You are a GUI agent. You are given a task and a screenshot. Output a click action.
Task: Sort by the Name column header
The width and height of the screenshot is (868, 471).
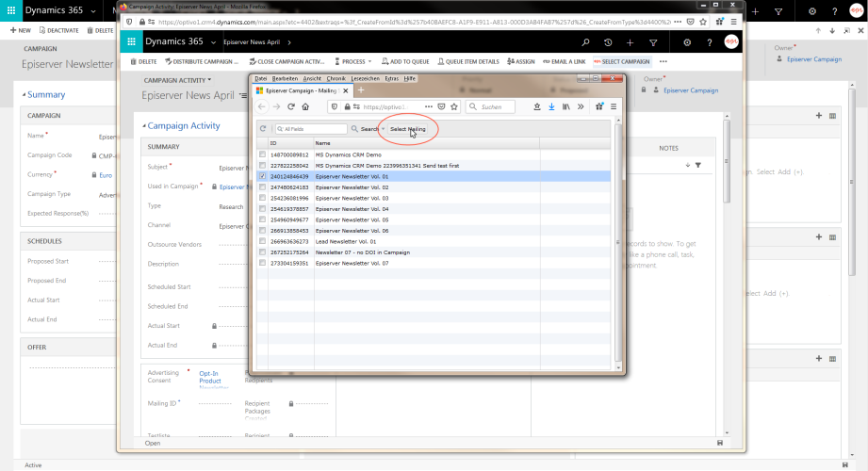tap(427, 143)
